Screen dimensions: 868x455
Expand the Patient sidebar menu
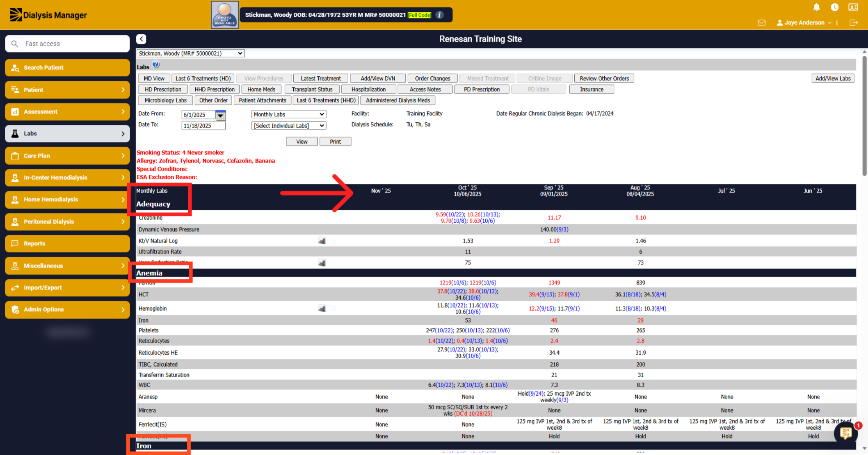coord(67,90)
